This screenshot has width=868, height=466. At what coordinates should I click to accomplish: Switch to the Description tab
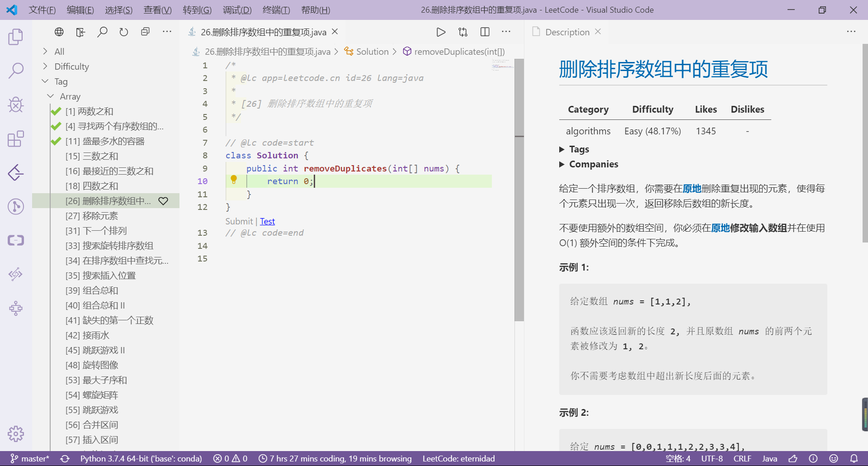click(x=567, y=32)
